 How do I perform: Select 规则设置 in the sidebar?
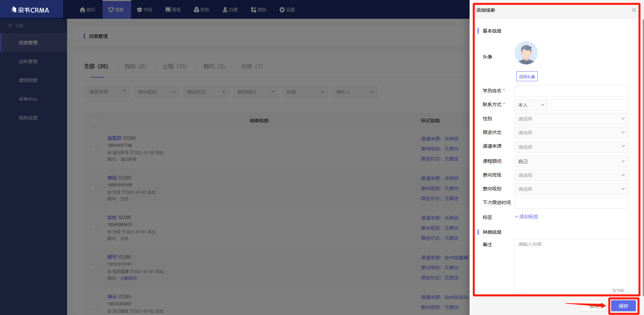coord(34,118)
